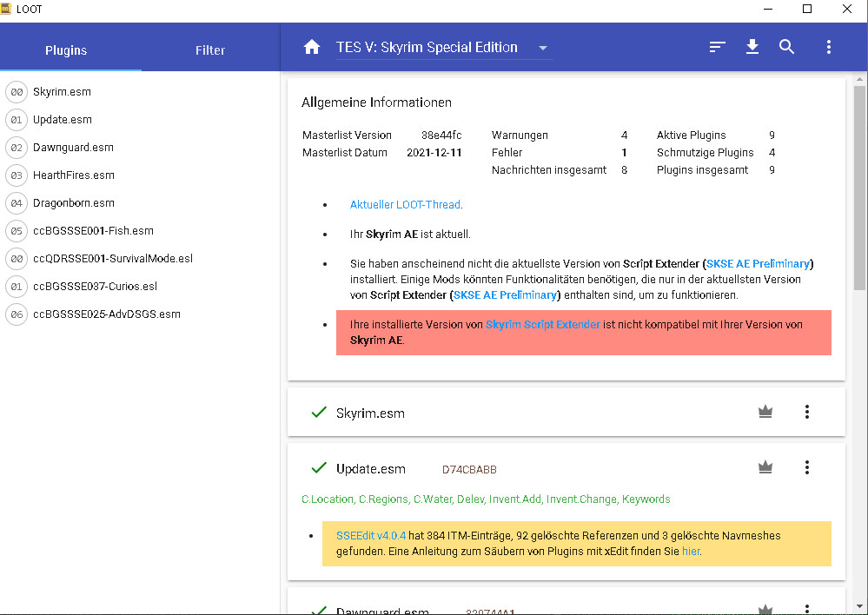The height and width of the screenshot is (615, 868).
Task: Expand the TES V: Skyrim Special Edition game dropdown
Action: pos(543,49)
